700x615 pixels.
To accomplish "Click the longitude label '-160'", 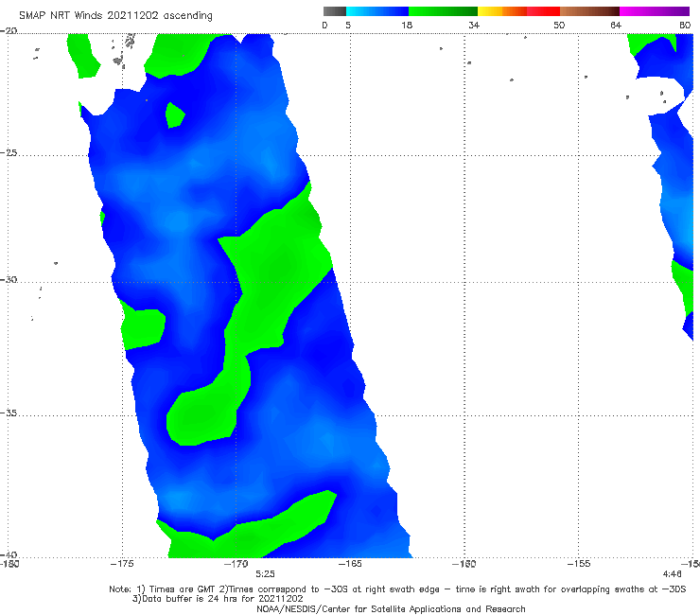I will 464,564.
